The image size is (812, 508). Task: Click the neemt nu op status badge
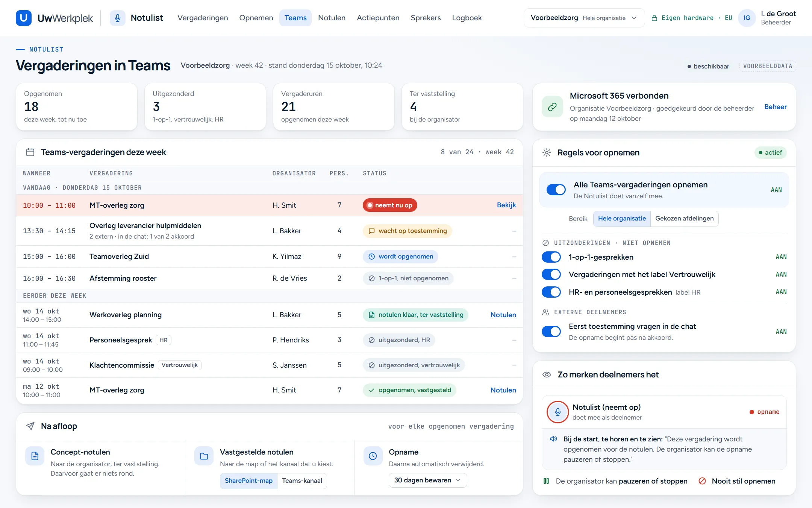pyautogui.click(x=390, y=205)
